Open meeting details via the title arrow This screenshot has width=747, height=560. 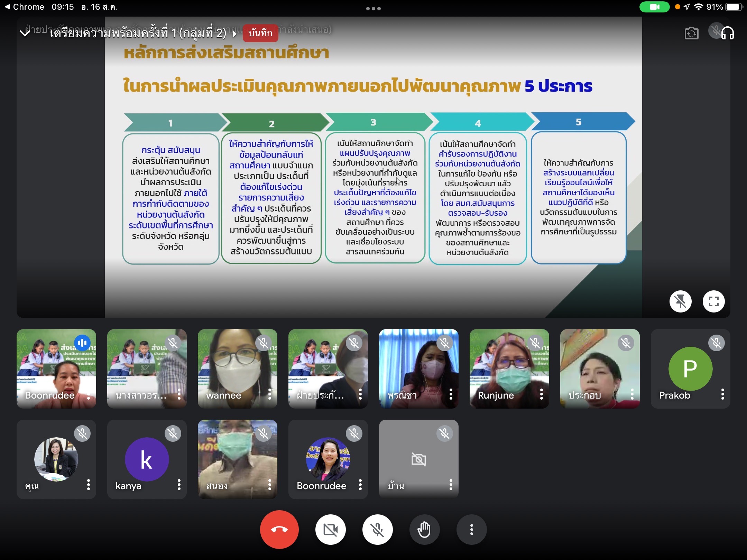click(235, 34)
